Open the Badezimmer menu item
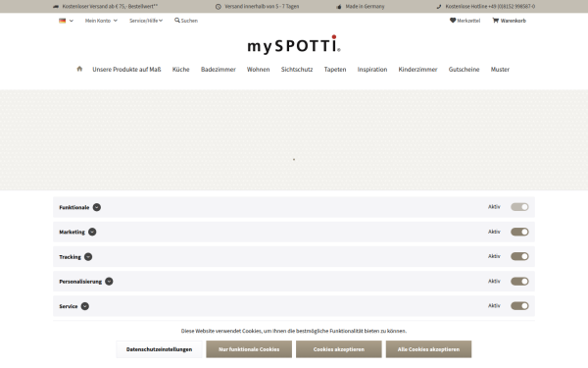Screen dimensions: 588x368 (219, 69)
